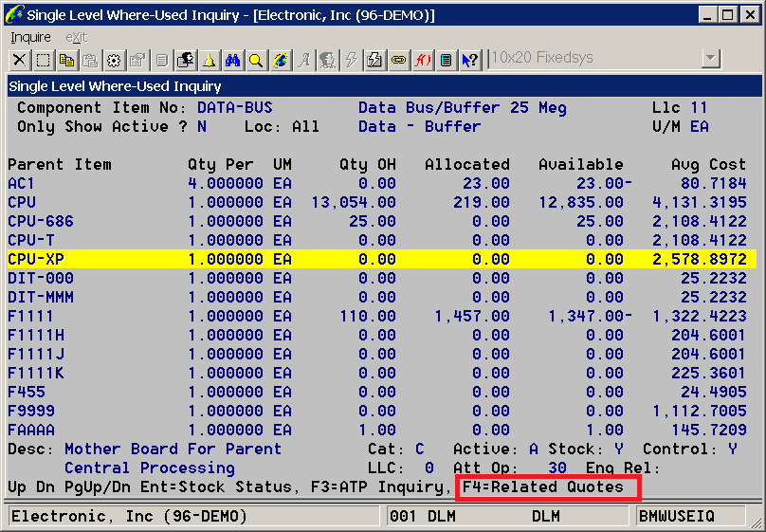Click the black X cancel toolbar icon
Screen dimensions: 766x532
pyautogui.click(x=20, y=60)
